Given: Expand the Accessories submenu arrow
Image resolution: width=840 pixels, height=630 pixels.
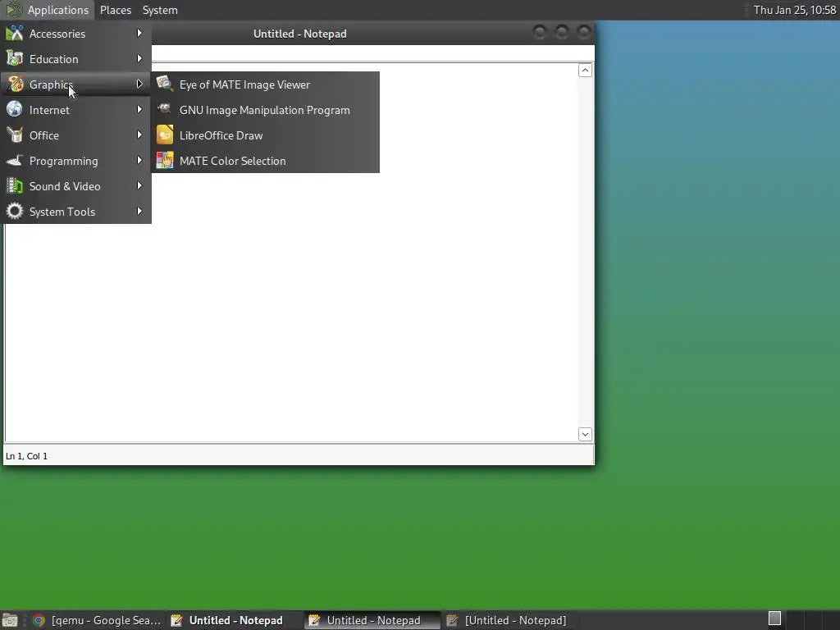Looking at the screenshot, I should pyautogui.click(x=139, y=33).
